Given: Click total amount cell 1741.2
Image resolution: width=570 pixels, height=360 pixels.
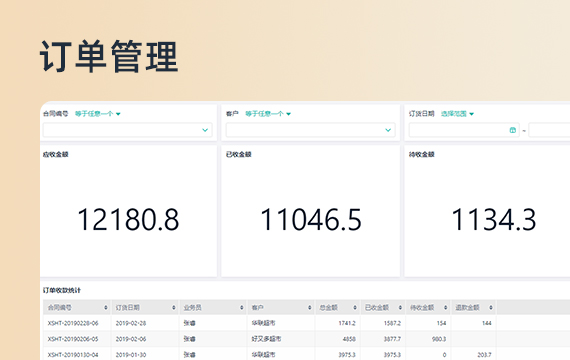Looking at the screenshot, I should 347,323.
